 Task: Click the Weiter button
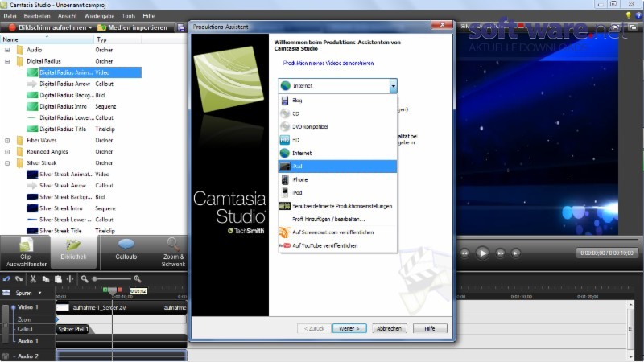[349, 328]
